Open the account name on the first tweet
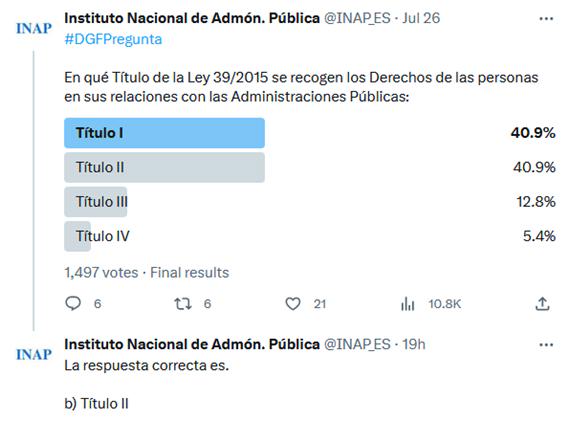Screen dimensions: 570x422 [x=192, y=18]
